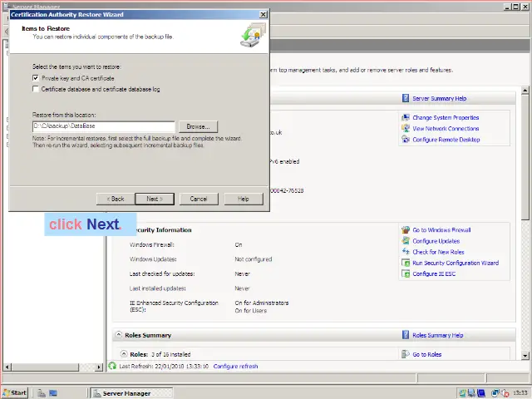Cancel the Certification Authority Restore Wizard
The height and width of the screenshot is (399, 532).
pos(199,199)
